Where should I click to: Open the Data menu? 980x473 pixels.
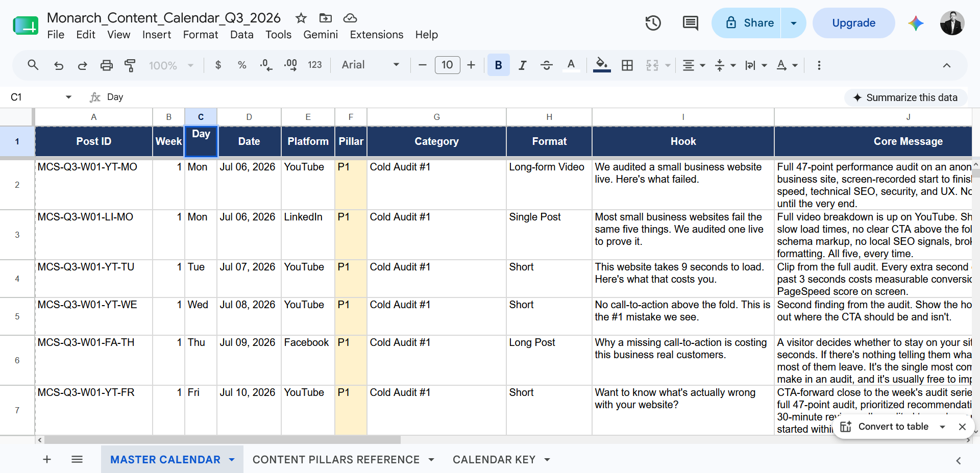tap(242, 35)
